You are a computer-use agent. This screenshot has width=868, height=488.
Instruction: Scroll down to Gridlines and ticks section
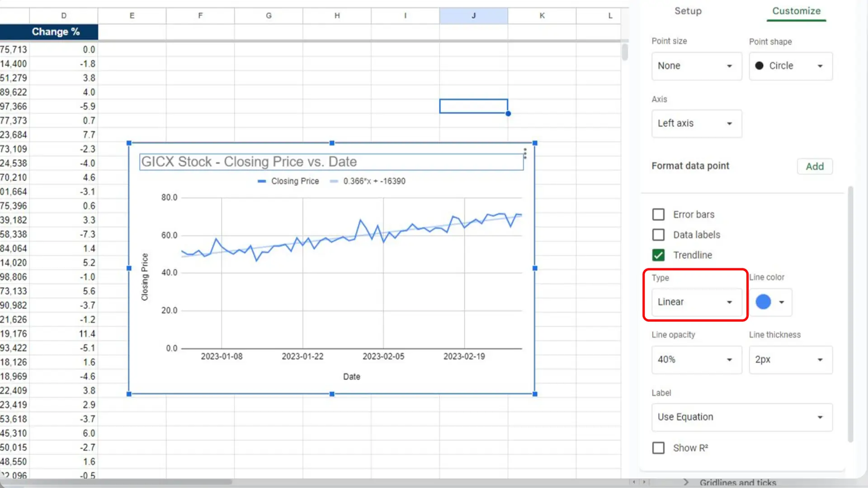click(739, 483)
